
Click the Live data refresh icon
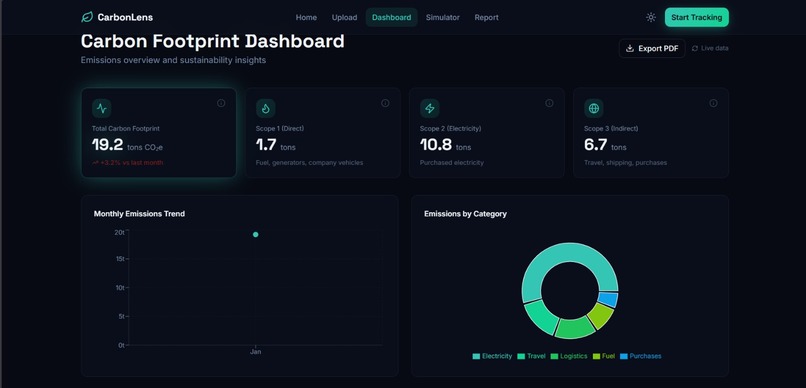pyautogui.click(x=695, y=48)
